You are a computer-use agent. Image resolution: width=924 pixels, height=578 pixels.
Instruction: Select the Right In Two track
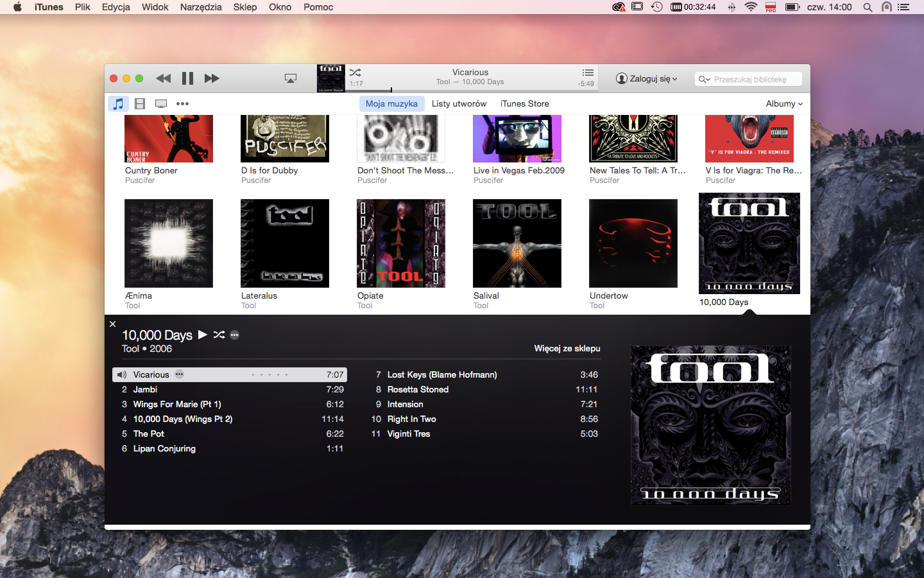(x=484, y=419)
